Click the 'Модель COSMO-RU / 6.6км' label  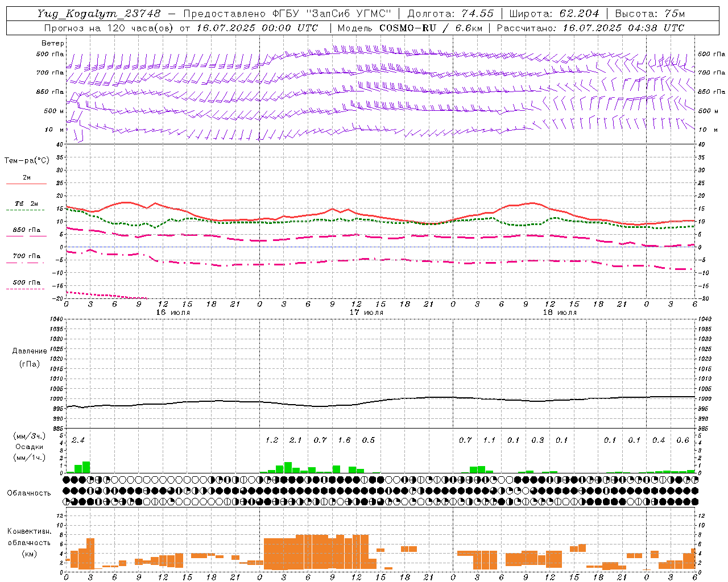[x=409, y=28]
